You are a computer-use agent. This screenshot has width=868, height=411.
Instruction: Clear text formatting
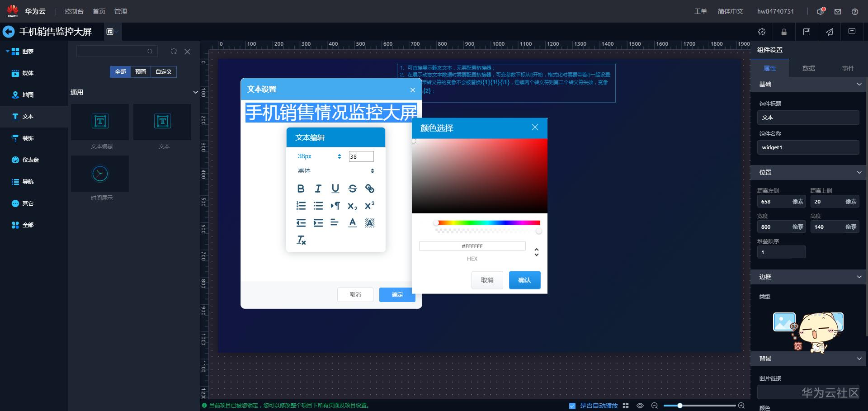tap(301, 240)
